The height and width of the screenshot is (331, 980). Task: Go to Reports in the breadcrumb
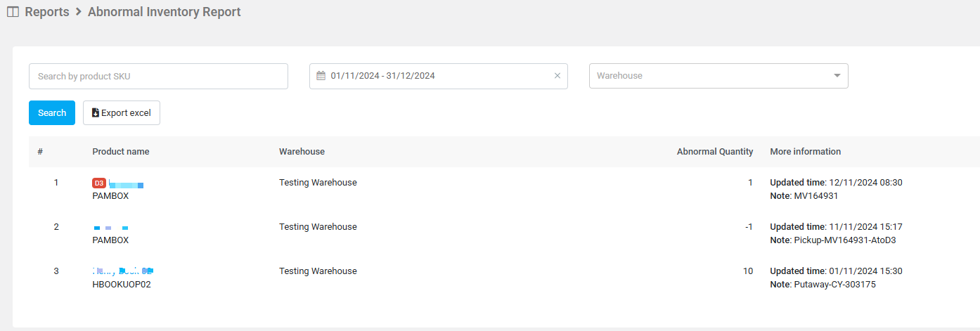[x=46, y=12]
